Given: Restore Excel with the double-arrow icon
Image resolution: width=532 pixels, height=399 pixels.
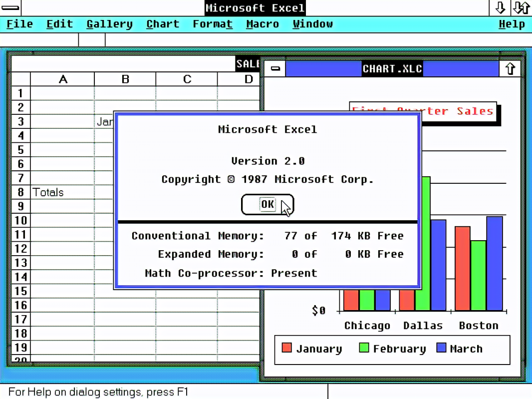Looking at the screenshot, I should (x=521, y=7).
